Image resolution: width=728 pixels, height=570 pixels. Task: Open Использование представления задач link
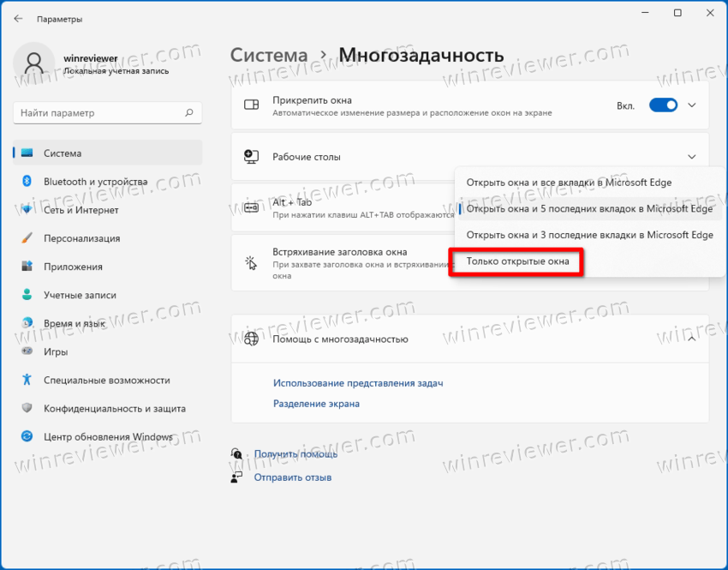click(358, 383)
